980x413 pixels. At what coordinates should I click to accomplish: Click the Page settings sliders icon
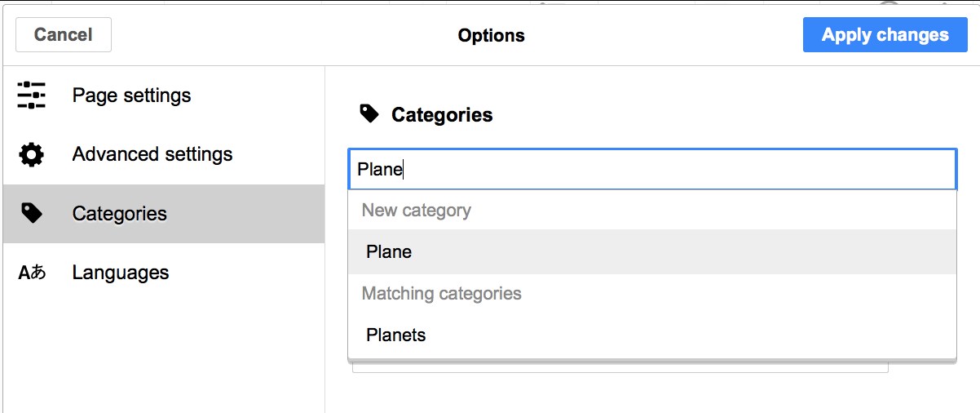tap(31, 95)
